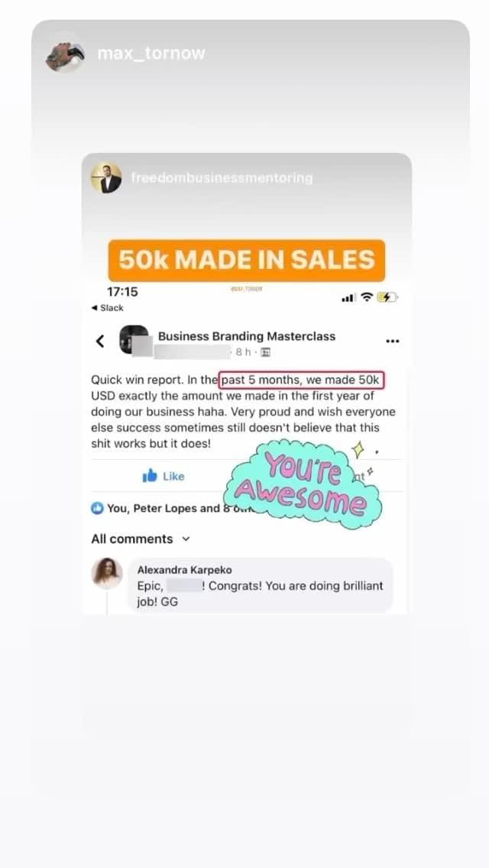Tap the battery charging status icon
This screenshot has width=489, height=868.
(387, 297)
